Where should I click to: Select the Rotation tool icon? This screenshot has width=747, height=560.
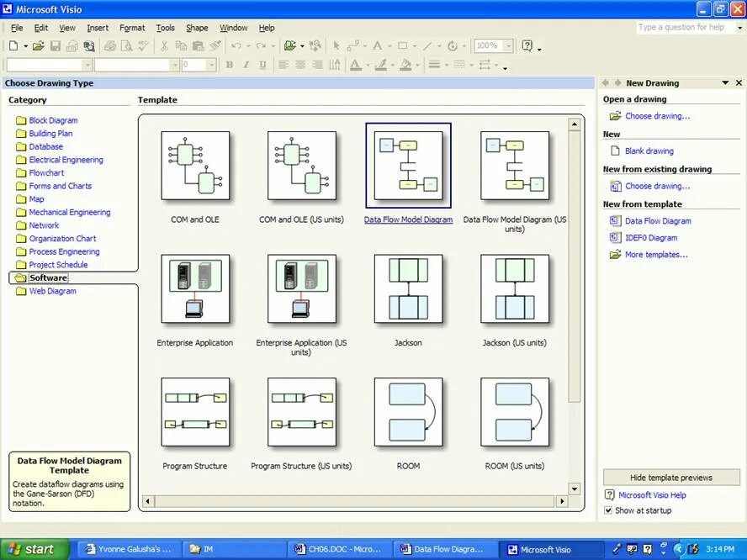click(x=452, y=45)
